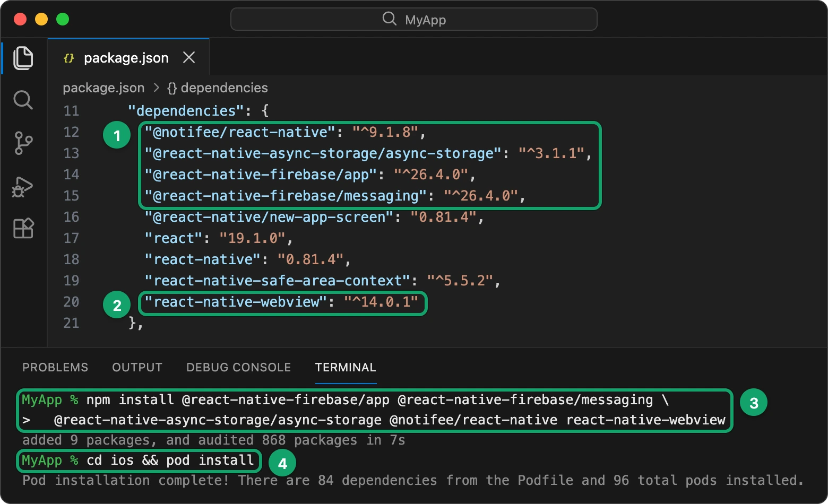Click the "^9.1.8" version string
The image size is (828, 504).
pos(385,132)
